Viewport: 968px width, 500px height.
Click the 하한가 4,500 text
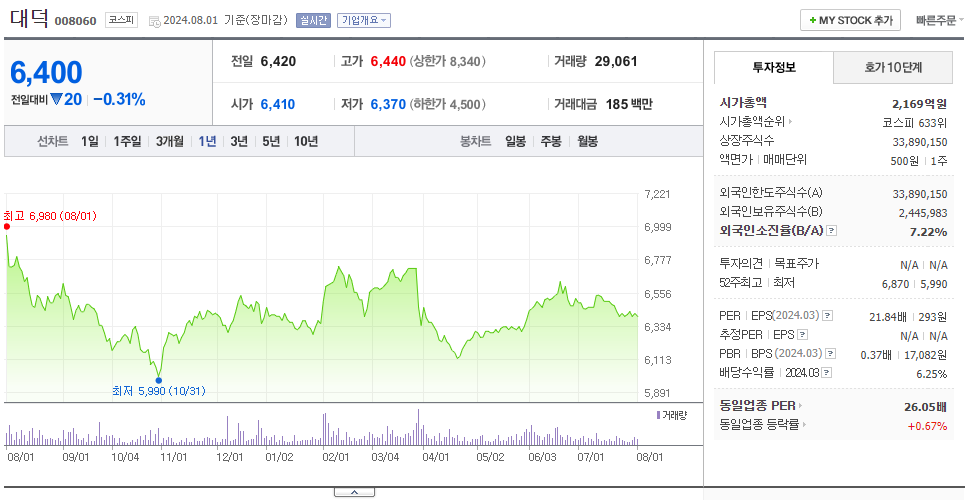[x=448, y=104]
